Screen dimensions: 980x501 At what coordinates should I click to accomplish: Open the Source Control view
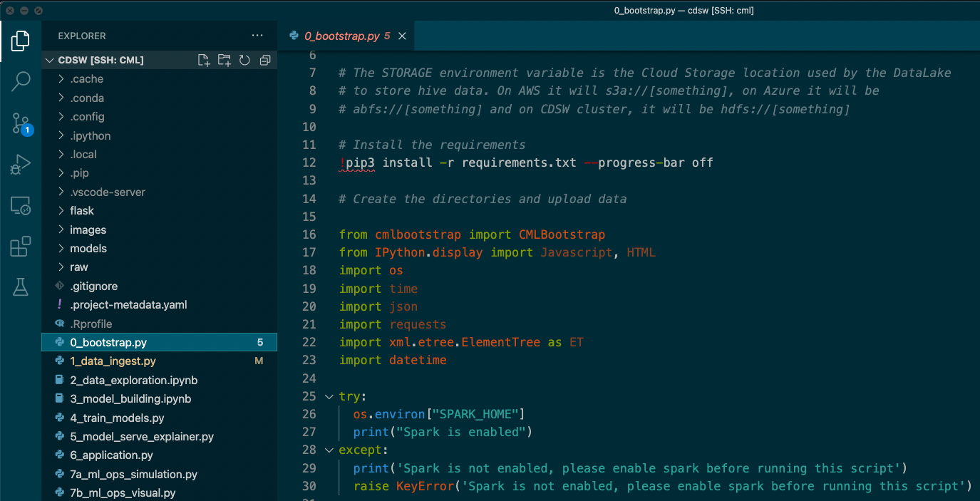[21, 123]
